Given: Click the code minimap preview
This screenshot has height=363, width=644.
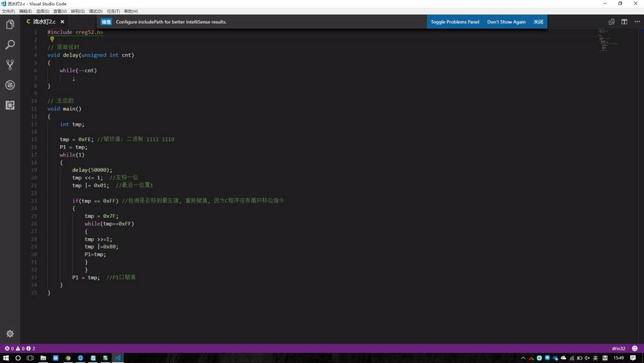Looking at the screenshot, I should coord(607,40).
